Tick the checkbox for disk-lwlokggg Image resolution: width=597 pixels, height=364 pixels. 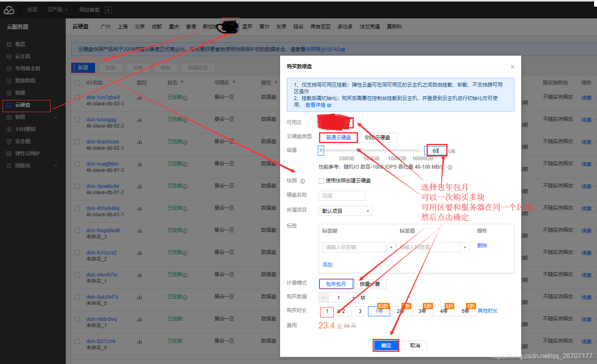[x=77, y=120]
